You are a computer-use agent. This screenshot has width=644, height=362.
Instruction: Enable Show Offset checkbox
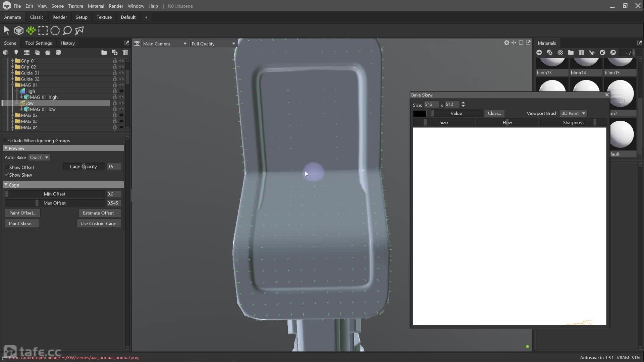click(6, 167)
